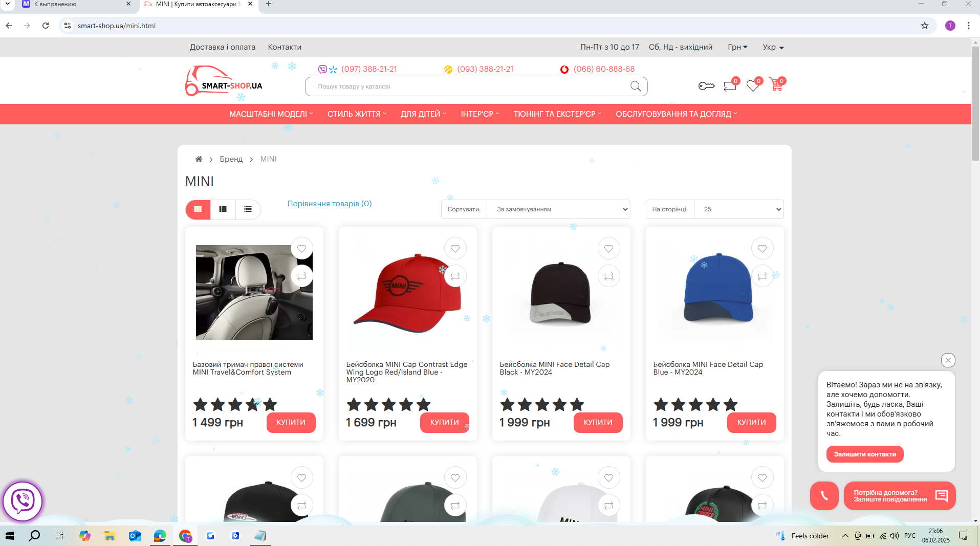Screen dimensions: 980x546
Task: Expand ІНТЕР'ЄР menu
Action: pyautogui.click(x=480, y=114)
